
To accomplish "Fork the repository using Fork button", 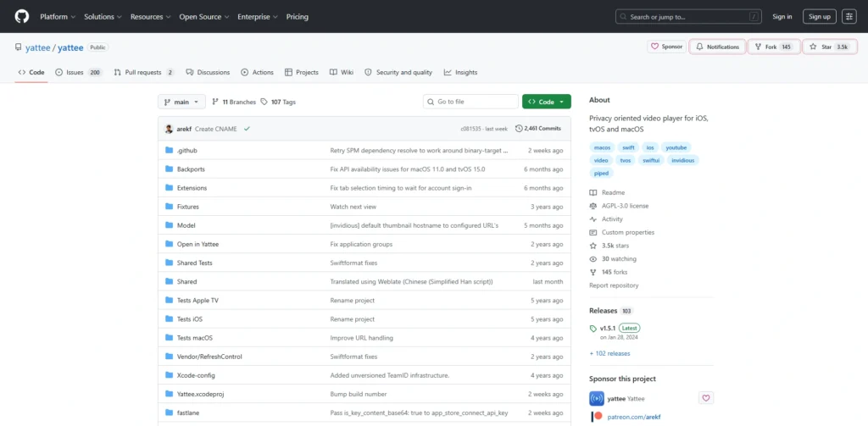I will pyautogui.click(x=774, y=47).
